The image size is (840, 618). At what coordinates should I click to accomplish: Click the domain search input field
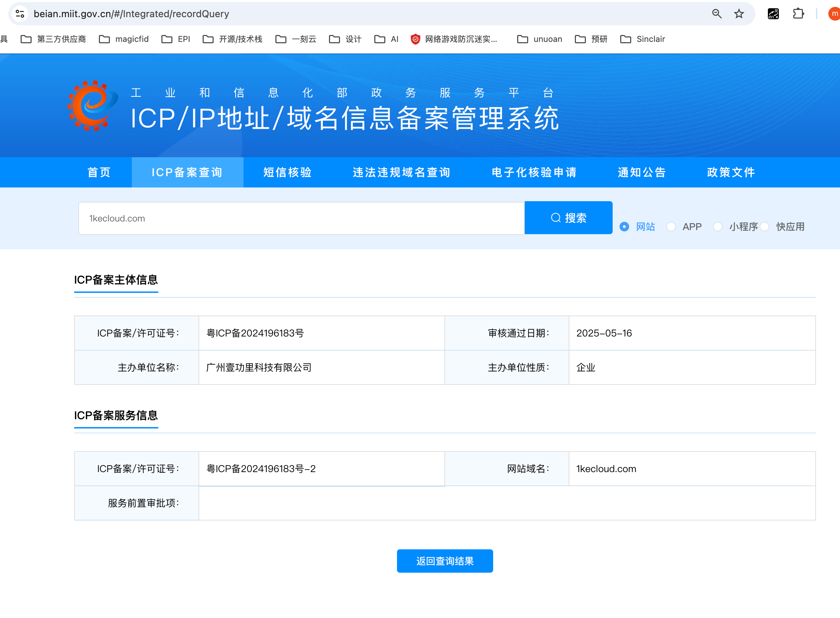[301, 218]
